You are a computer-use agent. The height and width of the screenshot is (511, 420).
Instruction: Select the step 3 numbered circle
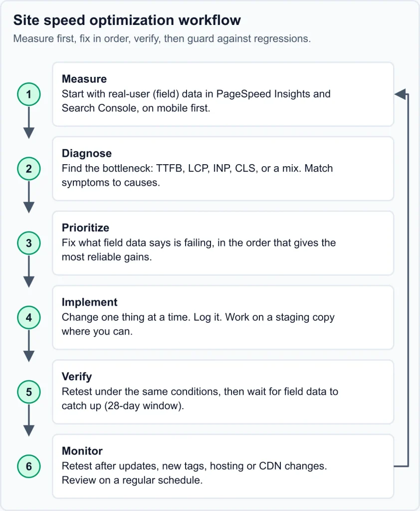pyautogui.click(x=28, y=243)
